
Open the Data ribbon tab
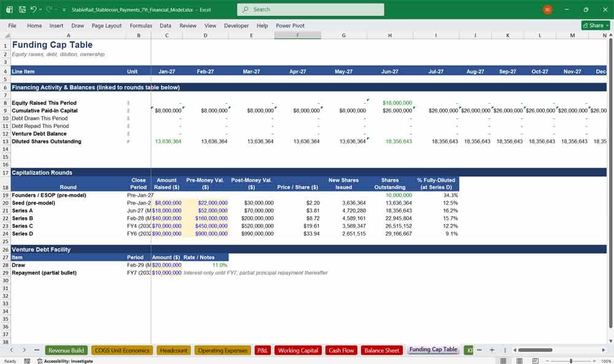point(165,25)
